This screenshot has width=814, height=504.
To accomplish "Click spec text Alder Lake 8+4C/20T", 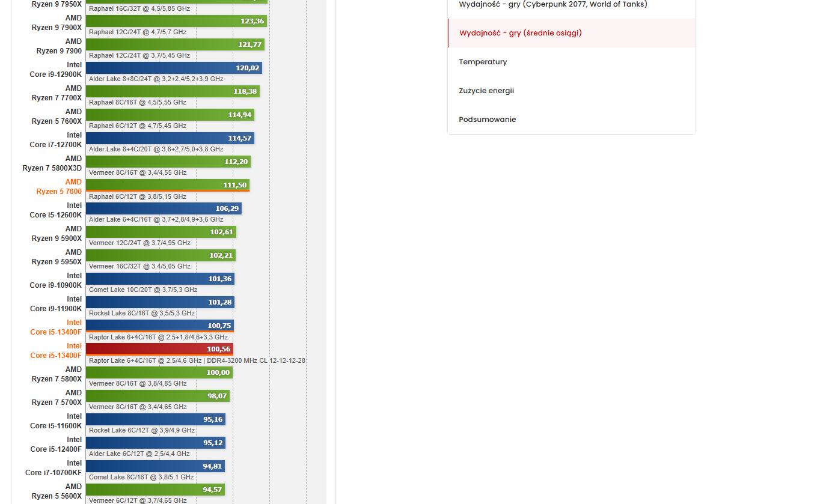I will 156,149.
